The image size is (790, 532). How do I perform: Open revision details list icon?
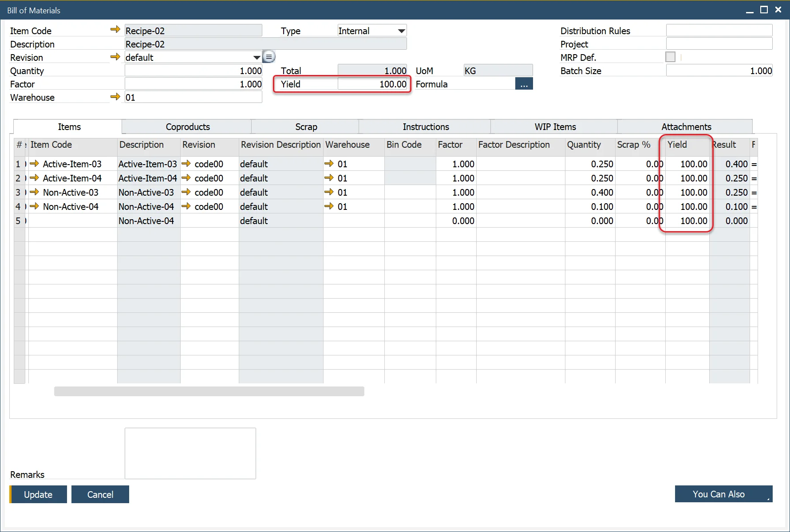pyautogui.click(x=269, y=57)
